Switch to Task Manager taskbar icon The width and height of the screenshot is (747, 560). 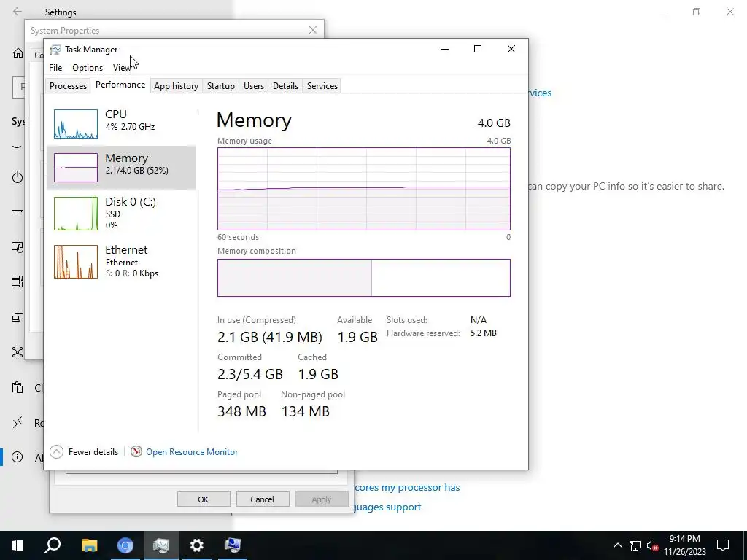(161, 545)
